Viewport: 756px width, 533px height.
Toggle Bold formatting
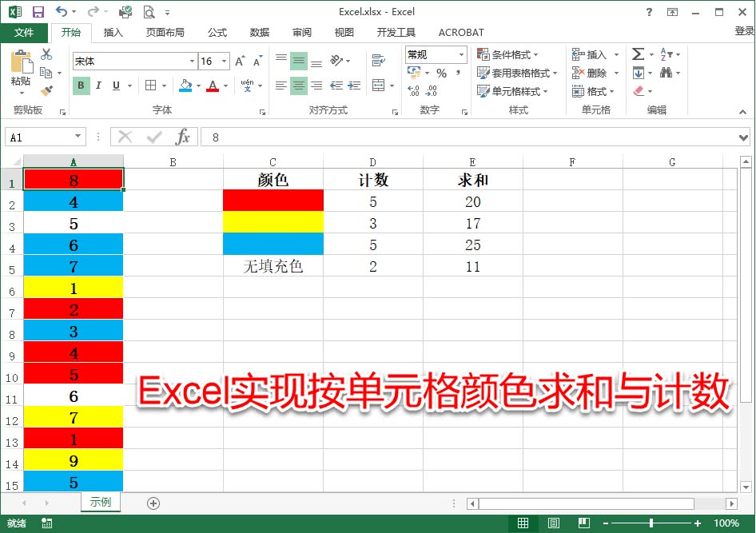pos(81,86)
